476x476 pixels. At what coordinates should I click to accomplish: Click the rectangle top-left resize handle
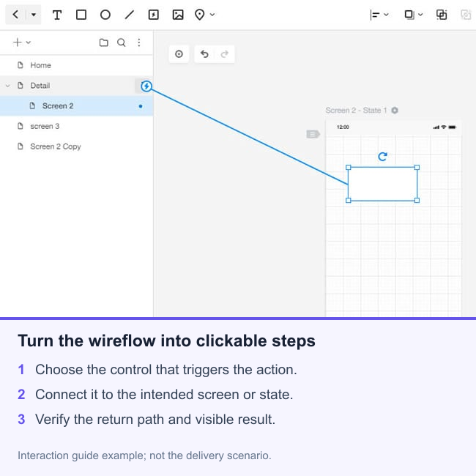tap(348, 167)
